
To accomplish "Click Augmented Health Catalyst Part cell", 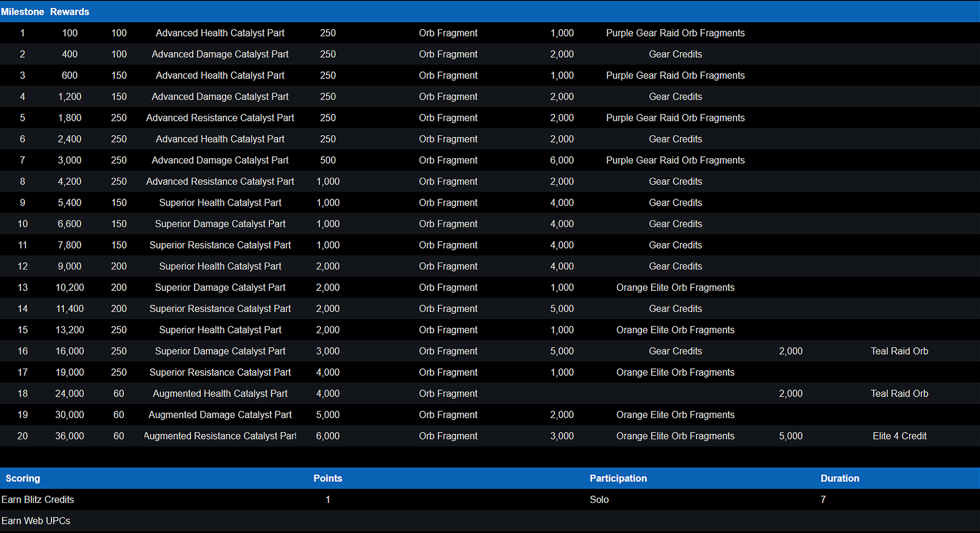I will pos(220,394).
